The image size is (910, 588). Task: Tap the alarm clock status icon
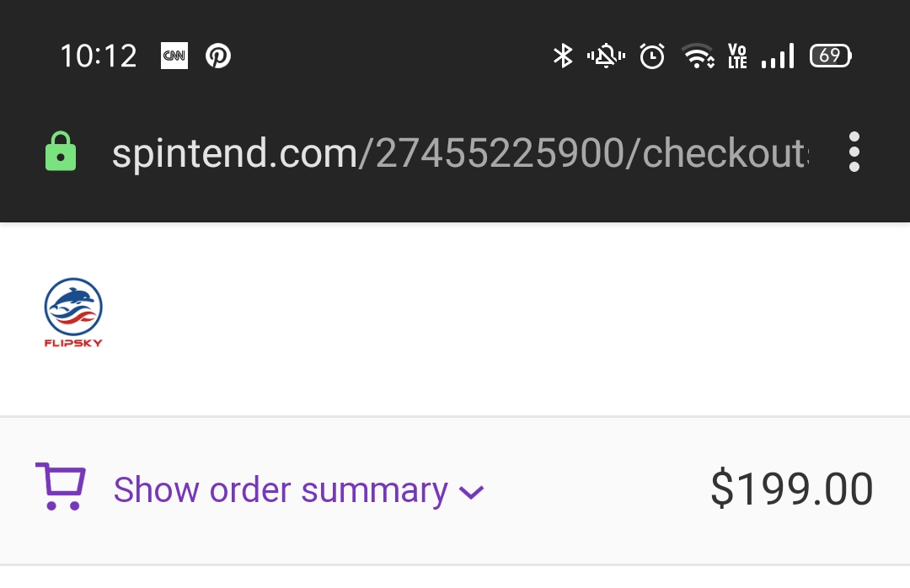click(652, 56)
